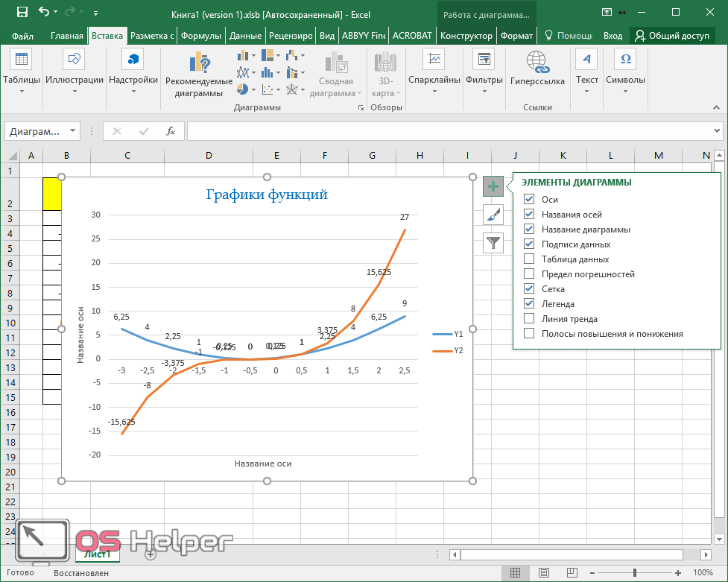Click the insert function fx icon

pyautogui.click(x=171, y=131)
